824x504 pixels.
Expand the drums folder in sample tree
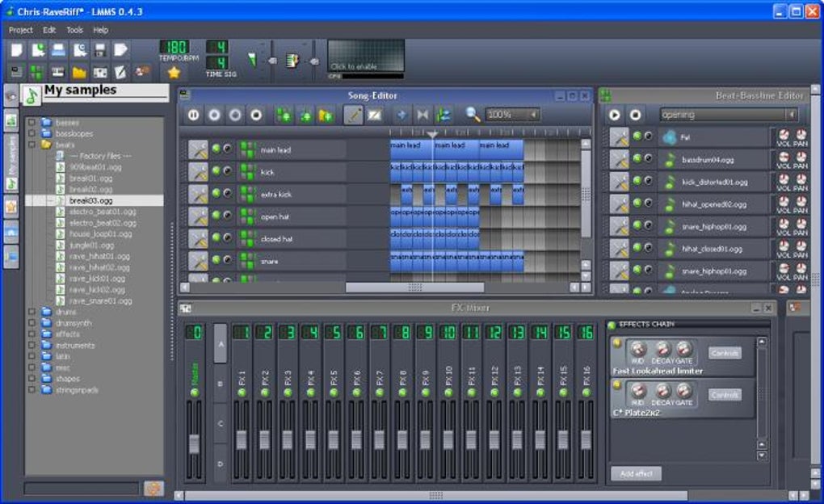click(x=32, y=312)
